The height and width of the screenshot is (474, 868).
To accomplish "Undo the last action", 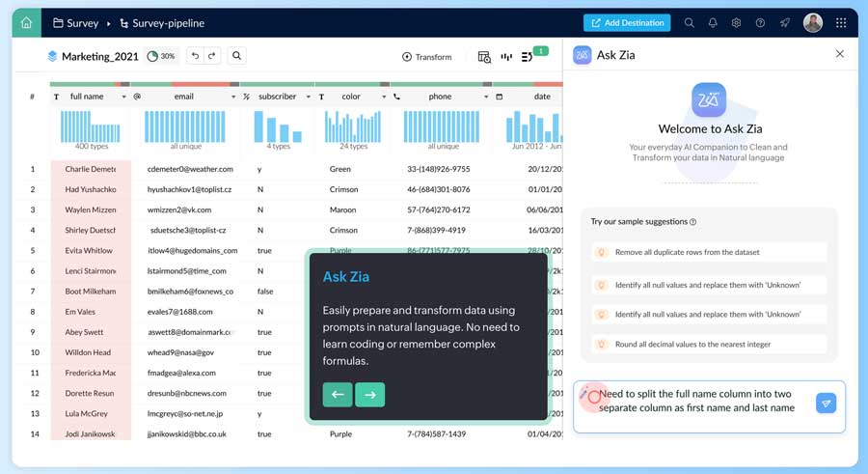I will pyautogui.click(x=195, y=56).
